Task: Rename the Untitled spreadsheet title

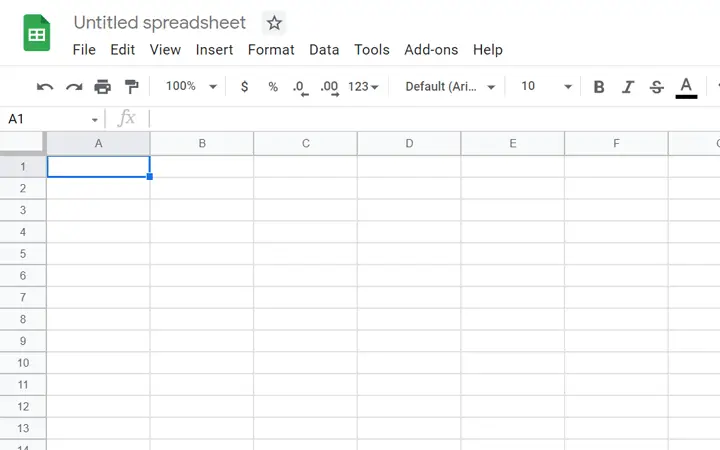Action: click(x=160, y=22)
